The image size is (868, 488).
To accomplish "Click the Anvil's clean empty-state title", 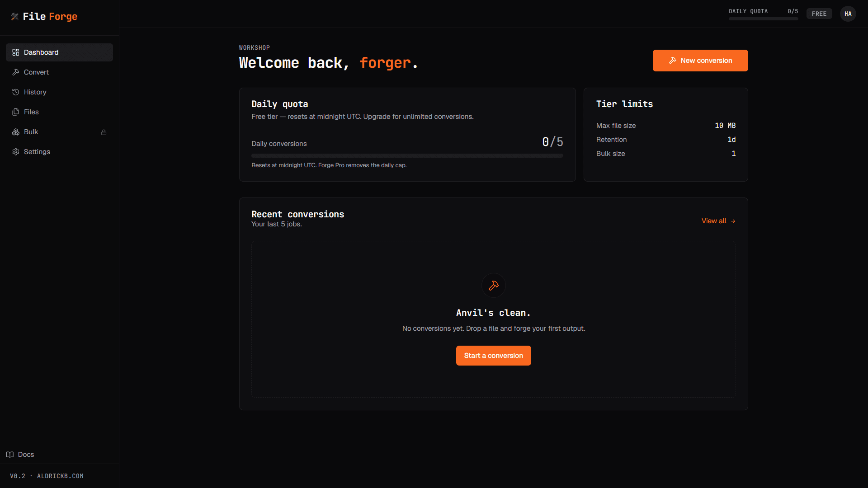I will coord(493,313).
